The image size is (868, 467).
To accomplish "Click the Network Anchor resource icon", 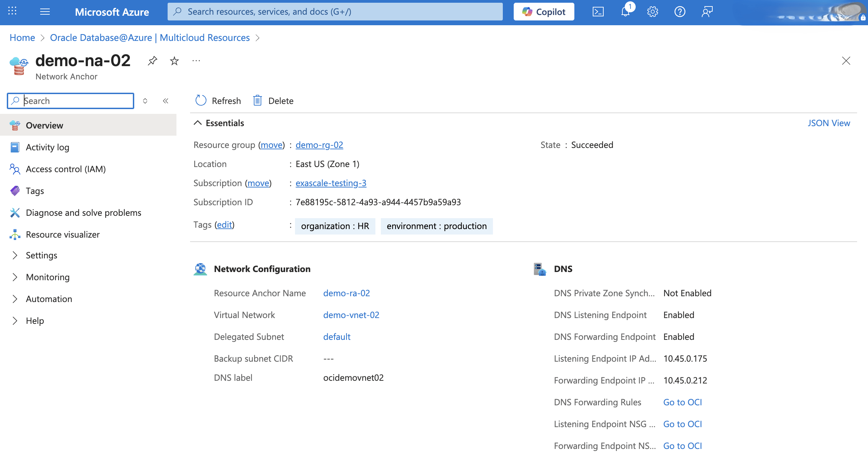I will coord(19,66).
